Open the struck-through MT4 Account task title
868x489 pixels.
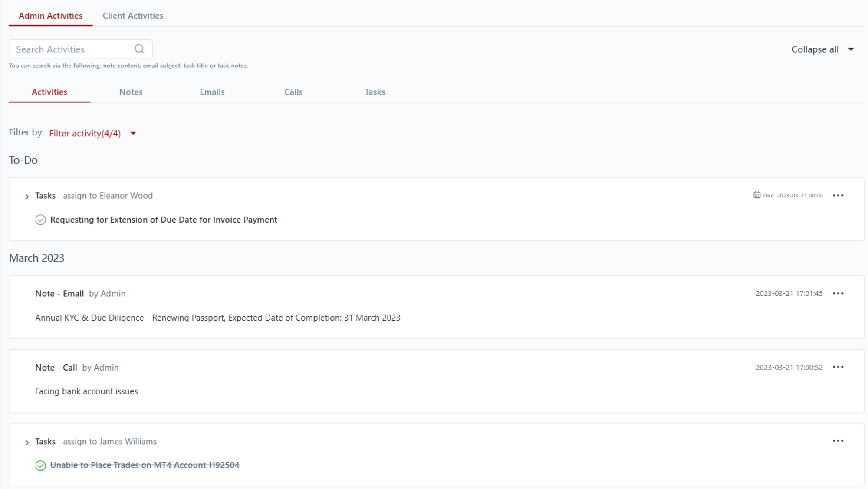(145, 465)
